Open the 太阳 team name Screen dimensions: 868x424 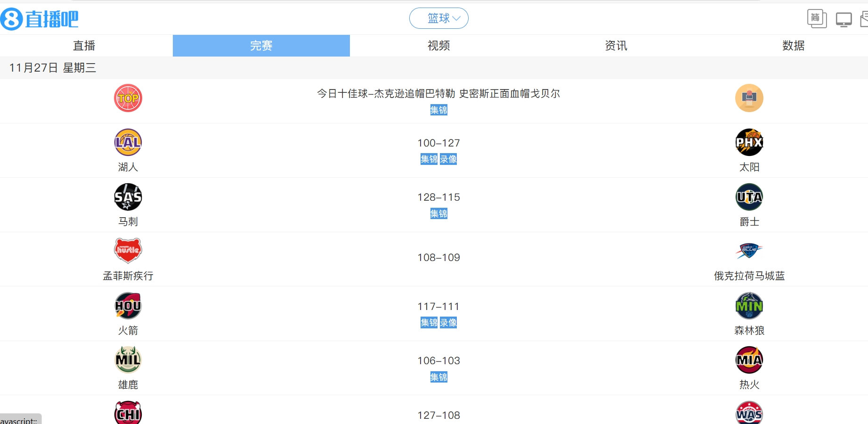coord(749,167)
